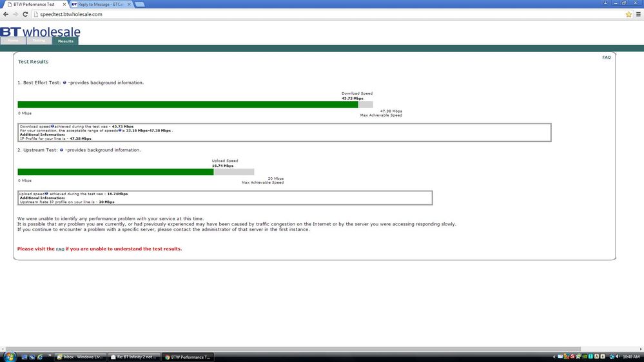Close the Reply to Message tab

tap(129, 4)
